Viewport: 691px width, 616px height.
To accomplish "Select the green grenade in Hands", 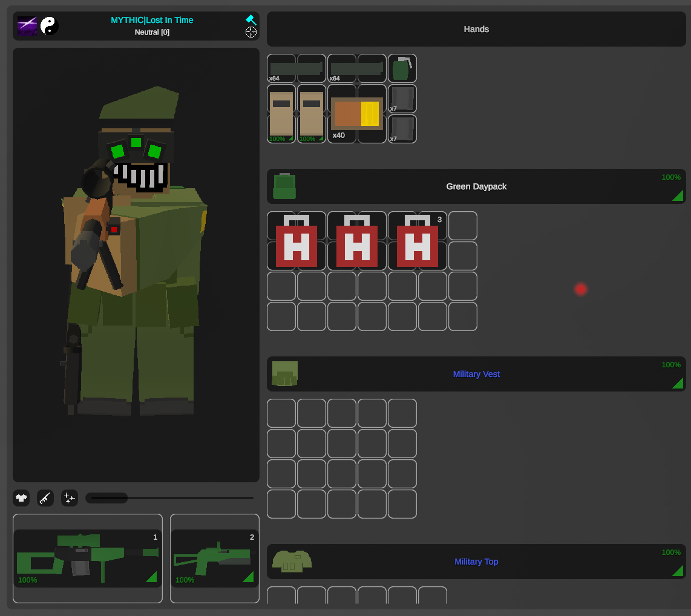I will point(402,68).
